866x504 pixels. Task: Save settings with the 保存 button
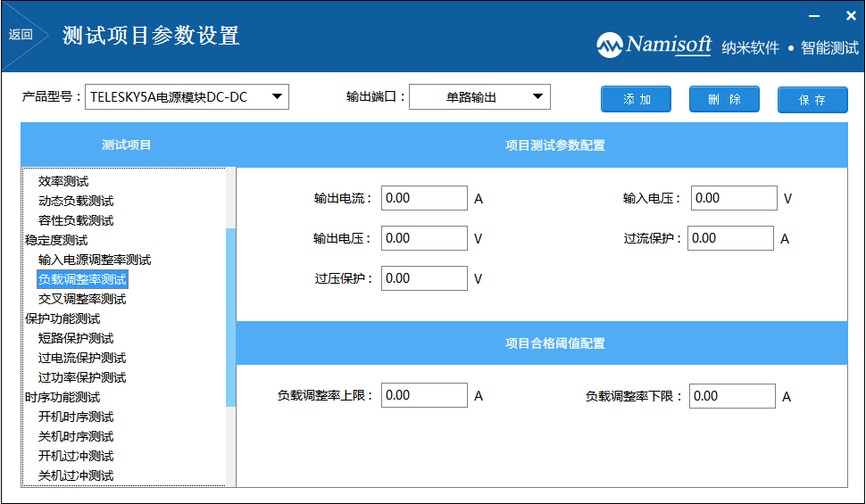(812, 100)
